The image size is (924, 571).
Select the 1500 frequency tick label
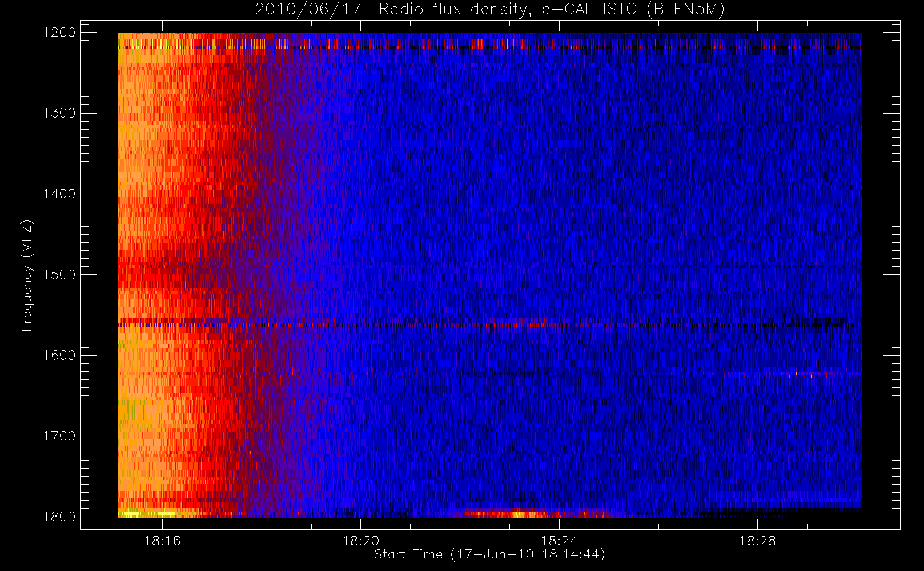point(59,275)
